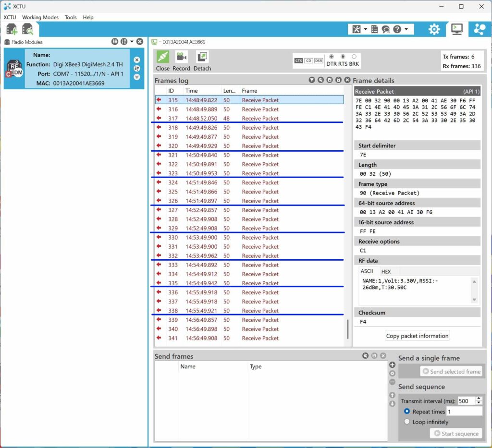Clear the Frames log with the X icon

[347, 80]
